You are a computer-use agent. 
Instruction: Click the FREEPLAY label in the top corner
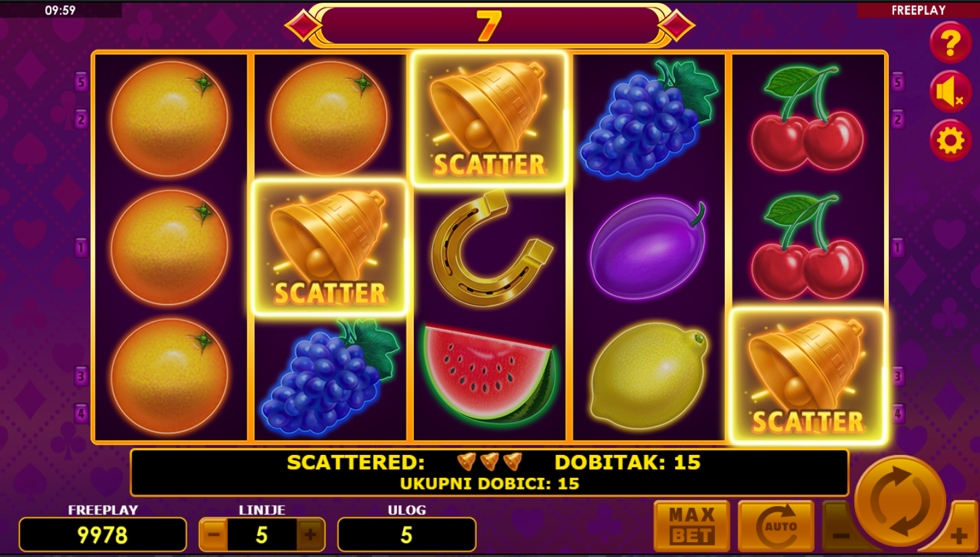click(x=918, y=10)
